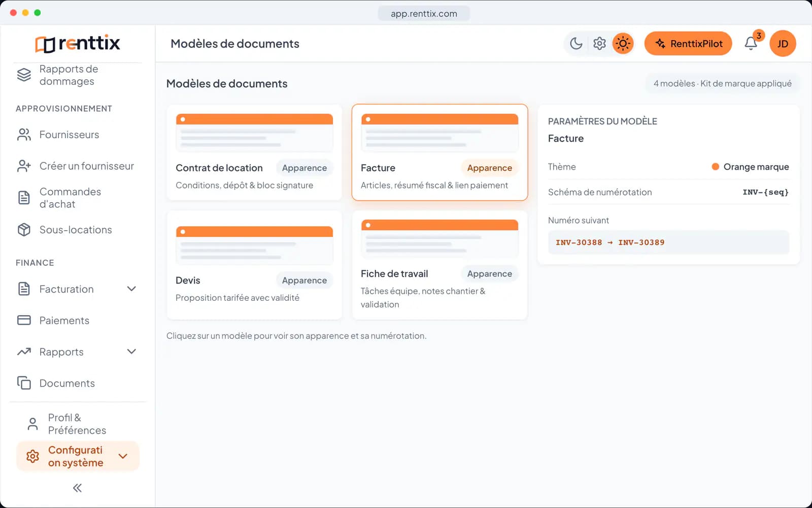Viewport: 812px width, 508px height.
Task: Click the Orange marque color dot
Action: (x=715, y=167)
